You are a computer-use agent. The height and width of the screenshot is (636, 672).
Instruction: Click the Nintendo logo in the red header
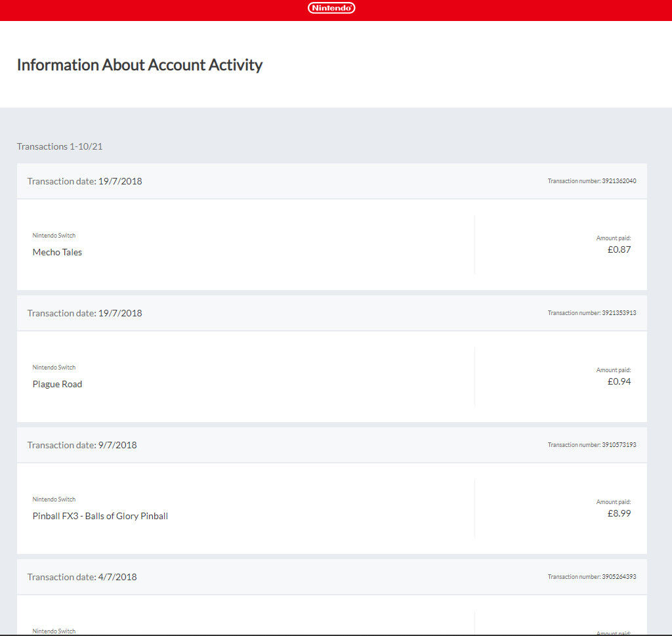point(331,8)
